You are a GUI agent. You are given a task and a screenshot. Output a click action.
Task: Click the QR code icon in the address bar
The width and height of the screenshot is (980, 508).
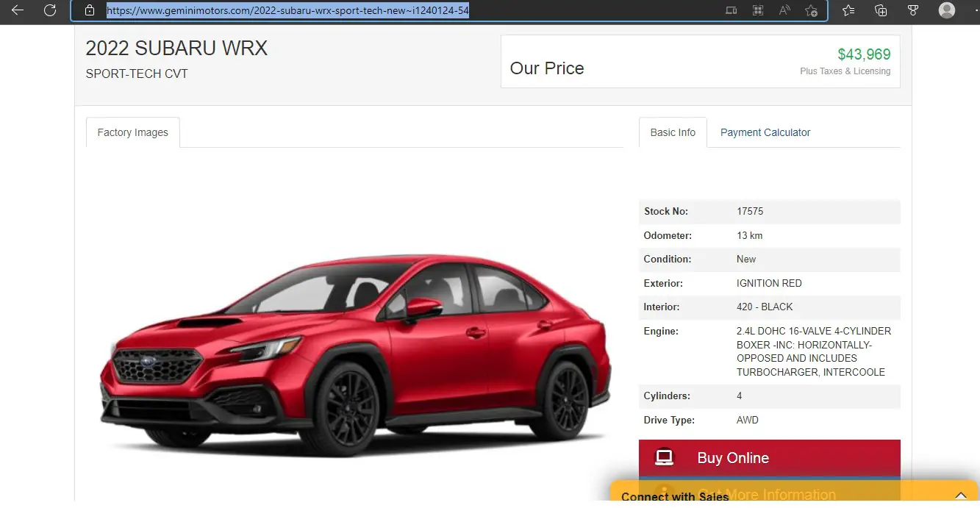(x=757, y=10)
